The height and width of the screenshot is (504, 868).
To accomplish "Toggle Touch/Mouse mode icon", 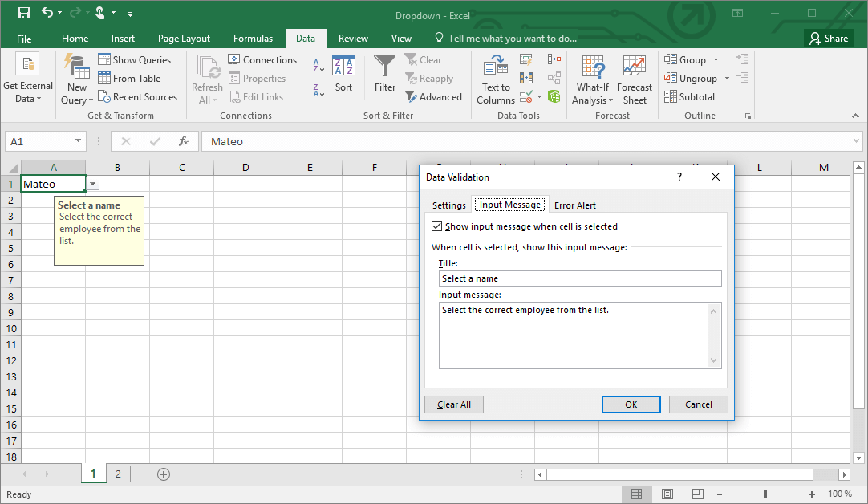I will click(x=99, y=12).
